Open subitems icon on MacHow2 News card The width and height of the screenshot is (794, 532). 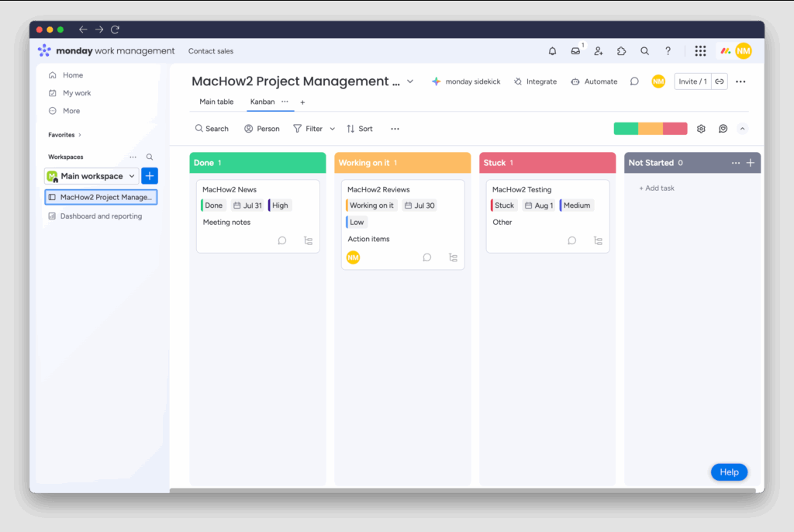pos(308,240)
